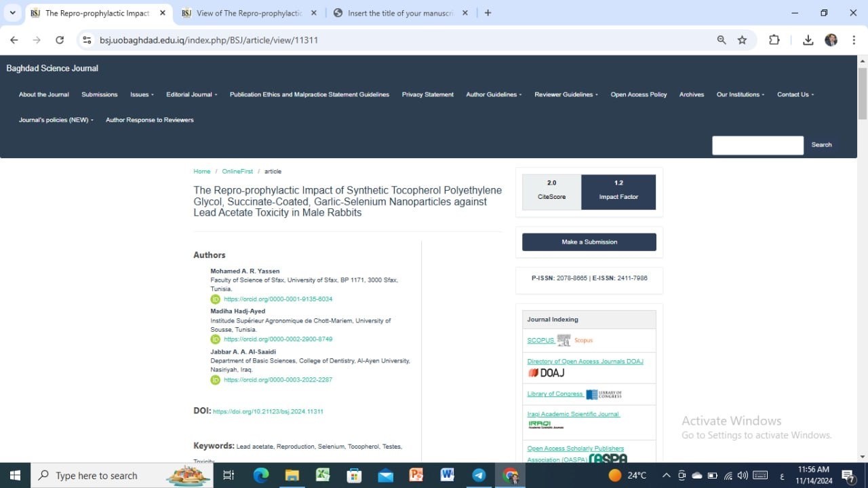
Task: Bookmark this page with the star icon
Action: point(742,40)
